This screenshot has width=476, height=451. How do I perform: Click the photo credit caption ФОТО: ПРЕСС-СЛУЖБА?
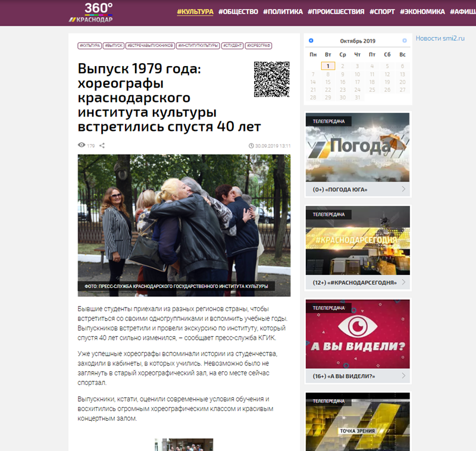click(176, 286)
